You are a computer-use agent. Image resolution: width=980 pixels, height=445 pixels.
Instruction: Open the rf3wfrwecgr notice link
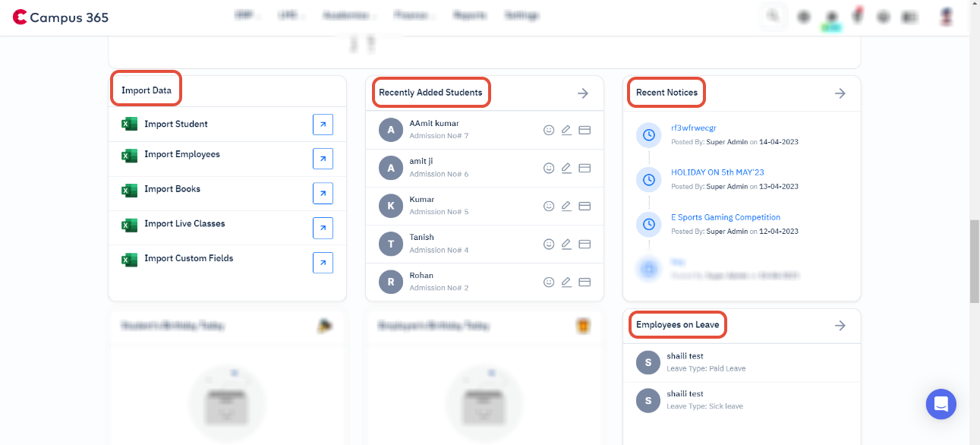(694, 128)
